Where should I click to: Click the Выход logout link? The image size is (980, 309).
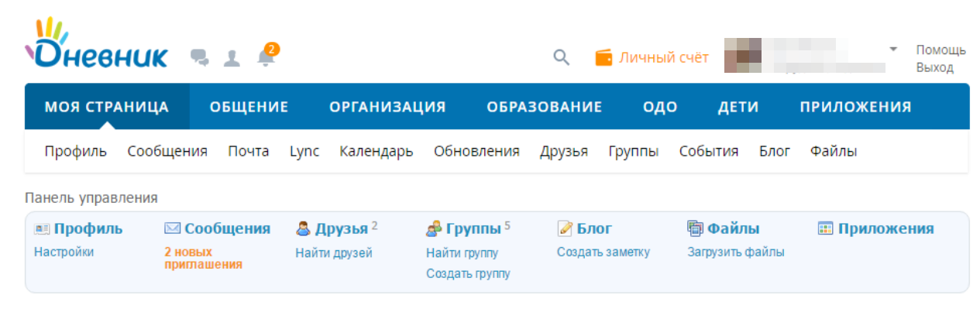pyautogui.click(x=935, y=68)
